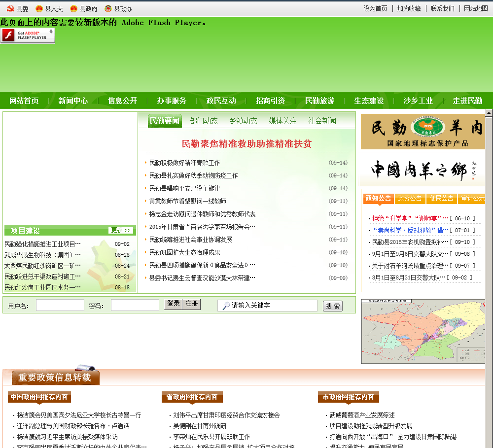Open the 中国肉羊之乡 calligraphy banner
This screenshot has height=448, width=493.
(423, 171)
